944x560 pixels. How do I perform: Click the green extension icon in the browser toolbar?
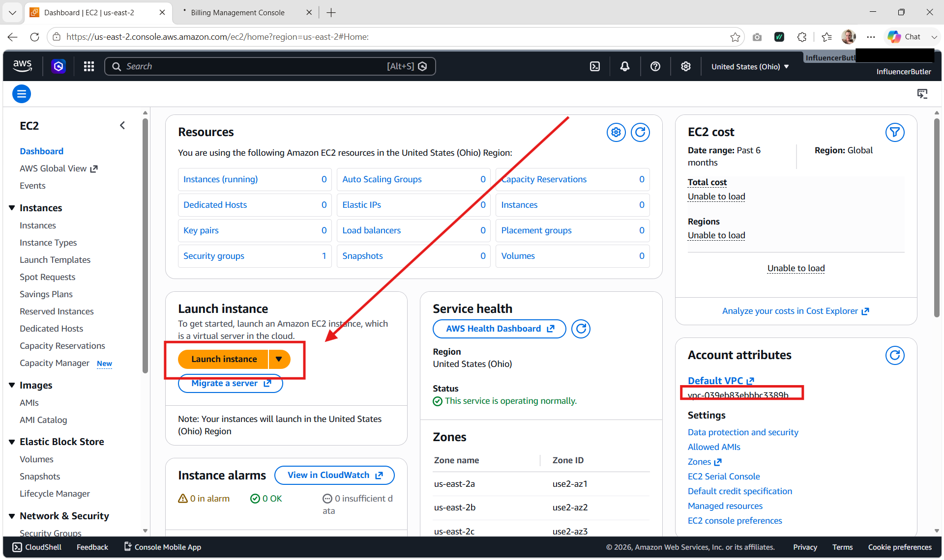coord(779,37)
